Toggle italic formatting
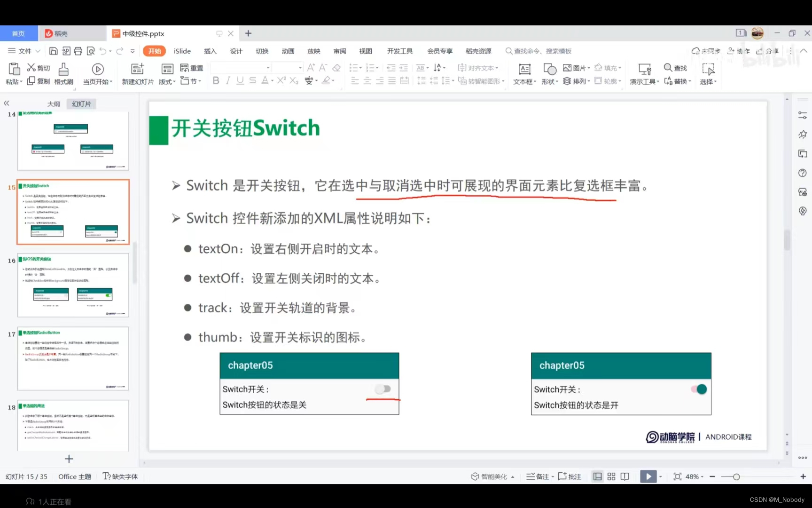Viewport: 812px width, 508px height. [228, 81]
